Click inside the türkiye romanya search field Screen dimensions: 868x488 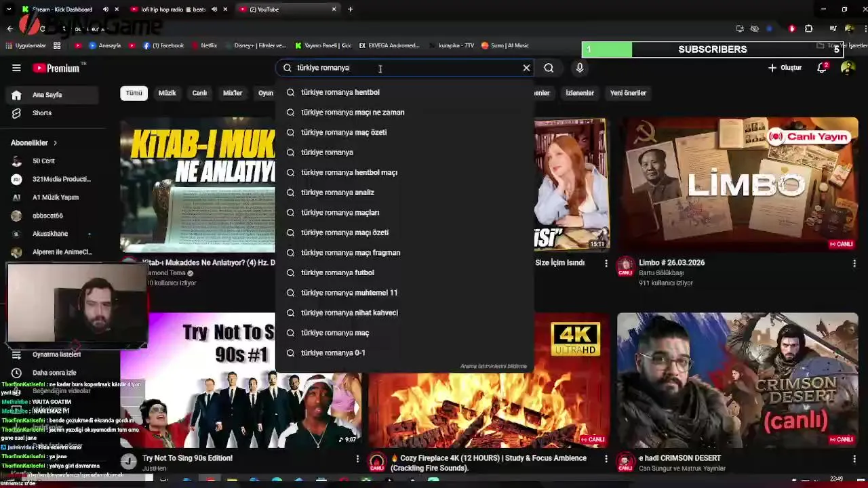(x=405, y=68)
